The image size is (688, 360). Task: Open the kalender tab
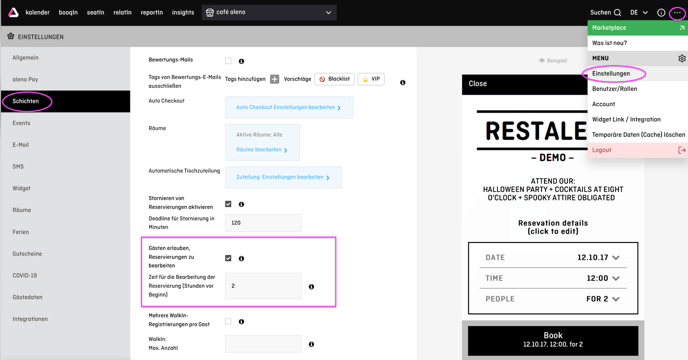click(37, 13)
